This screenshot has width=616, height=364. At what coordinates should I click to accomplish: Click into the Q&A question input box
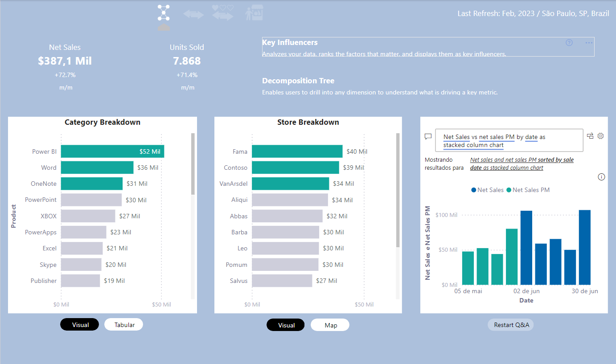click(x=509, y=141)
